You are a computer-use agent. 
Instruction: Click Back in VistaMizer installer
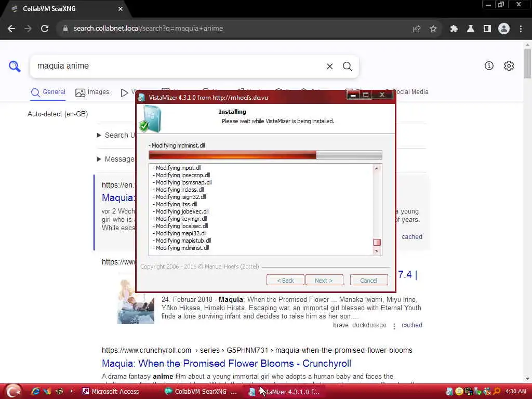point(285,280)
